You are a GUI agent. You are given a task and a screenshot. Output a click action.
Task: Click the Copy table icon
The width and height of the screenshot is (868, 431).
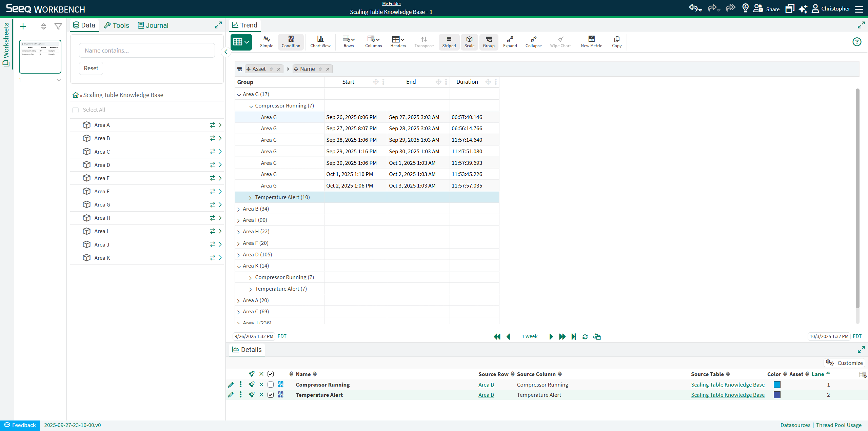616,42
